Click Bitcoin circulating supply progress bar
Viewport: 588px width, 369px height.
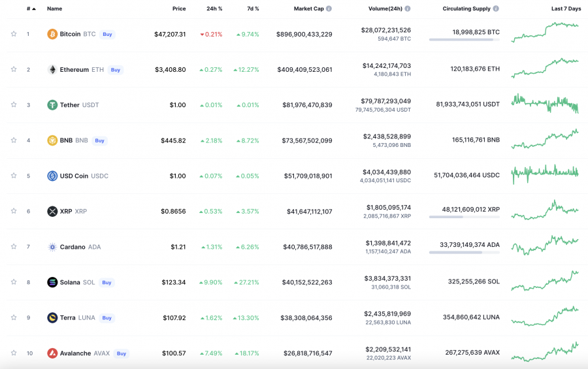point(465,40)
